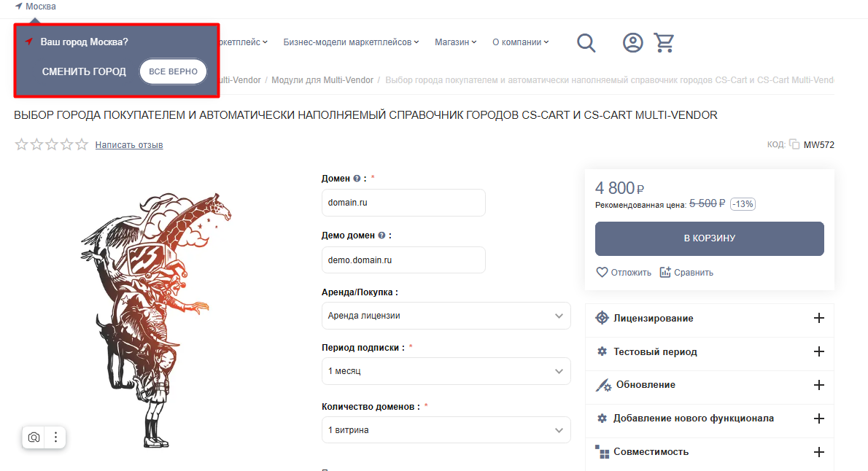Viewport: 868px width, 471px height.
Task: Copy product code MW572 icon
Action: click(794, 144)
